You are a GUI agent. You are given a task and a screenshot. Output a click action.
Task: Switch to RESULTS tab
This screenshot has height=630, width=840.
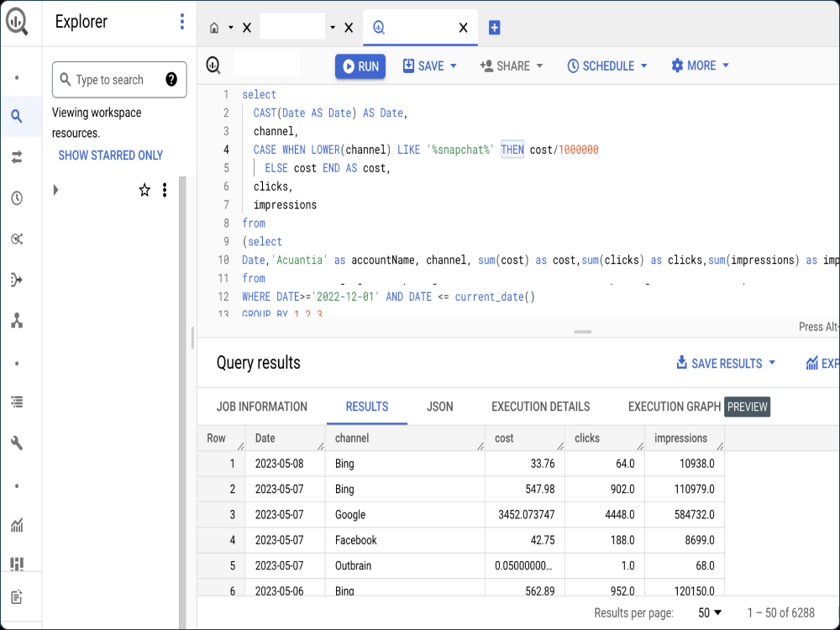click(367, 407)
